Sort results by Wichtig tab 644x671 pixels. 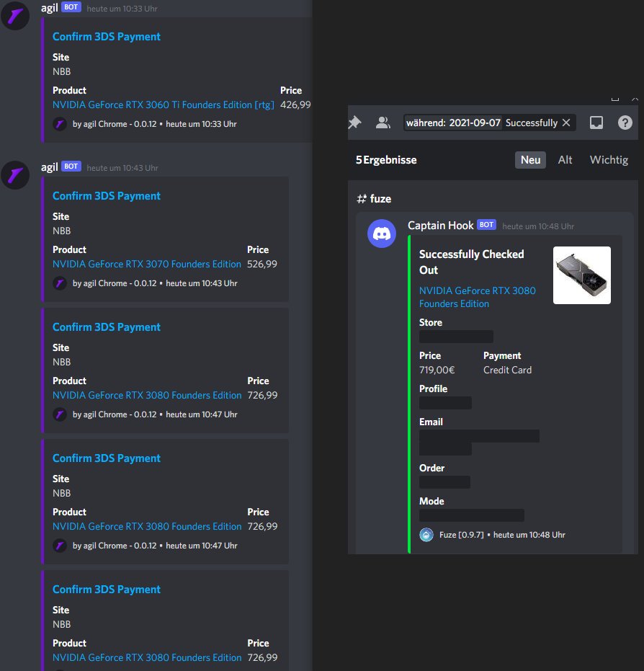tap(609, 160)
